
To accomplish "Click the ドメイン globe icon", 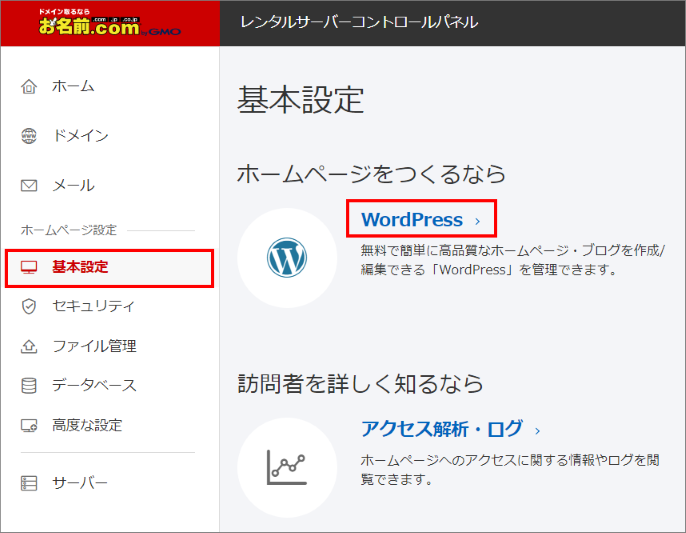I will [29, 136].
